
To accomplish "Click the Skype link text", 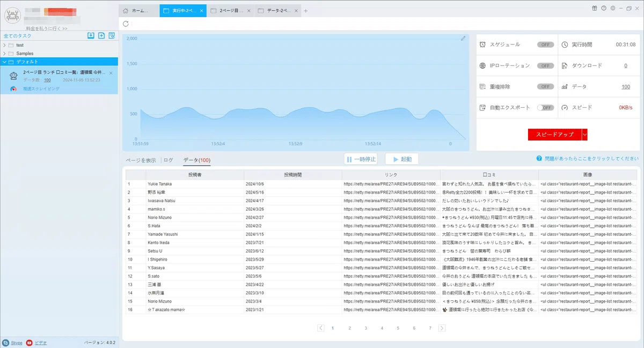I will pos(16,342).
